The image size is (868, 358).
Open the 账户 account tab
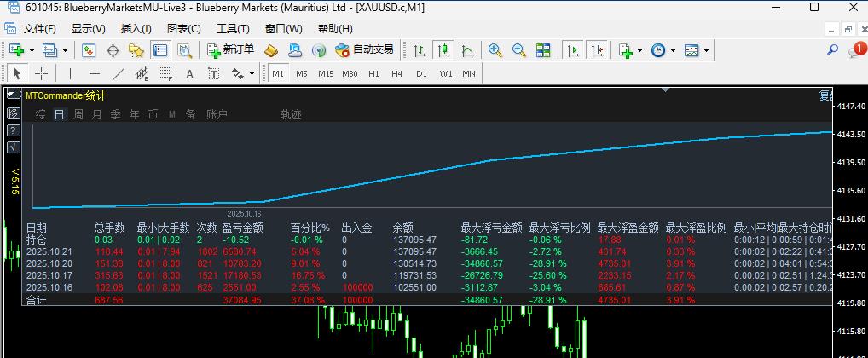(217, 114)
